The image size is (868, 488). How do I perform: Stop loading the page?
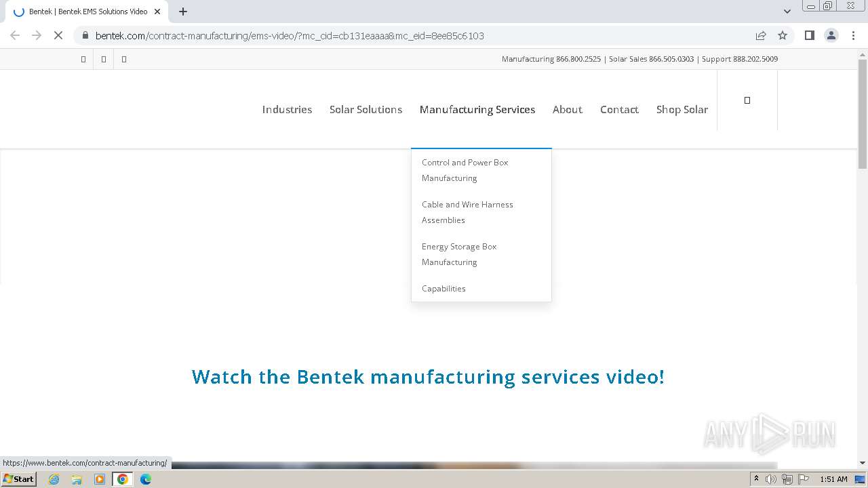[x=58, y=35]
